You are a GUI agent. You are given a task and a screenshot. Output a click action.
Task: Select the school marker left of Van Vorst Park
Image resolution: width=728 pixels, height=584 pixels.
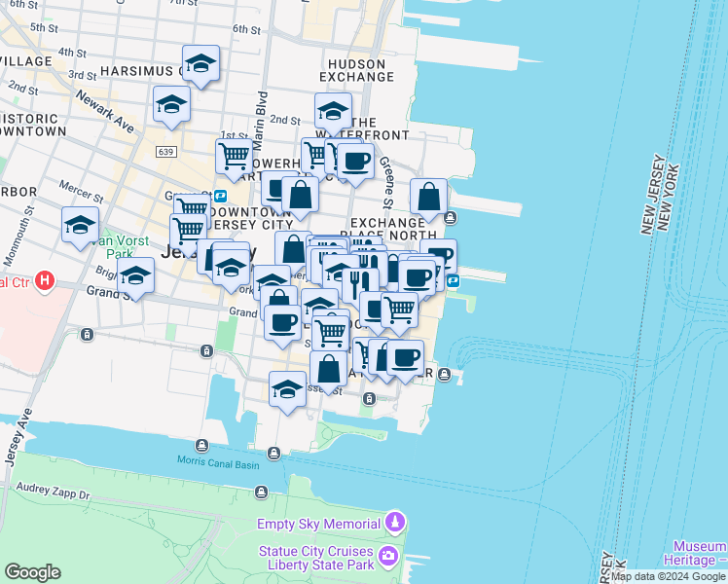click(x=80, y=225)
